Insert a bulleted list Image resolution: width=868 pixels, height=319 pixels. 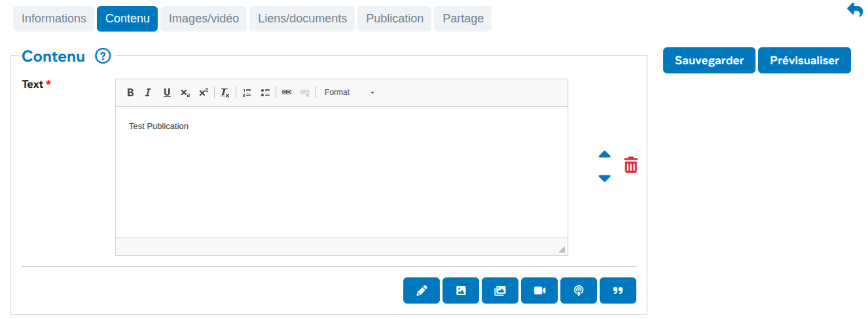(x=265, y=93)
